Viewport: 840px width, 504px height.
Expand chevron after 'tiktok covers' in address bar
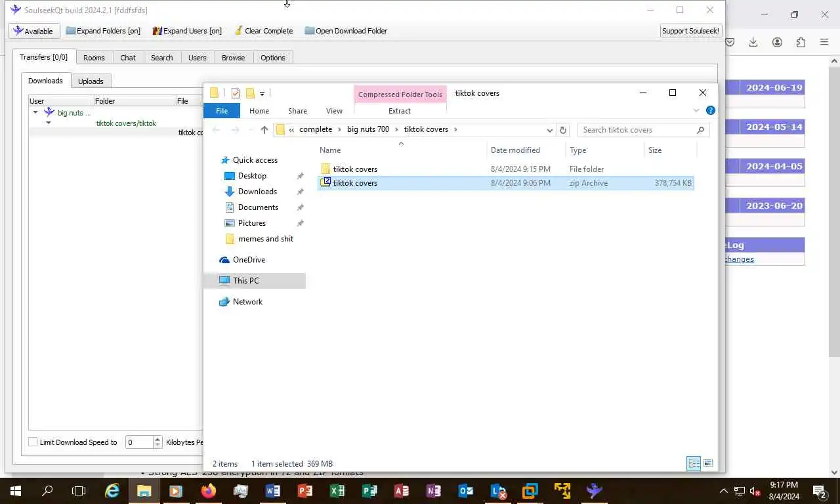pos(455,129)
